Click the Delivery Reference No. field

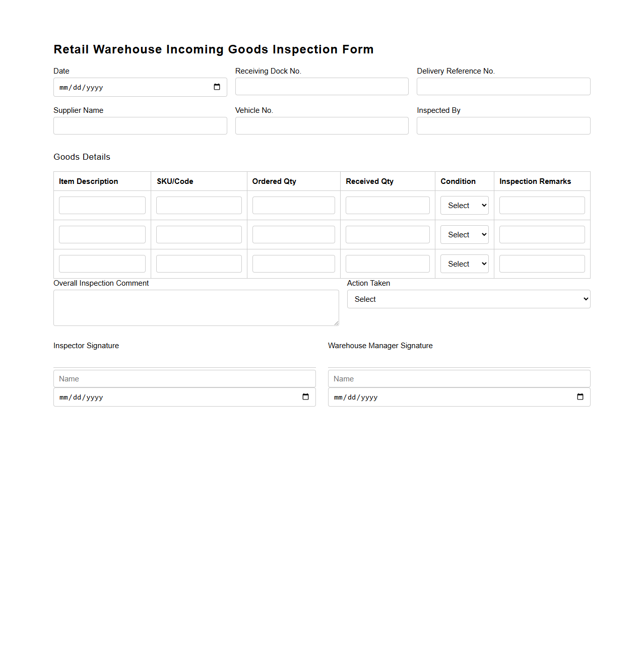point(503,86)
